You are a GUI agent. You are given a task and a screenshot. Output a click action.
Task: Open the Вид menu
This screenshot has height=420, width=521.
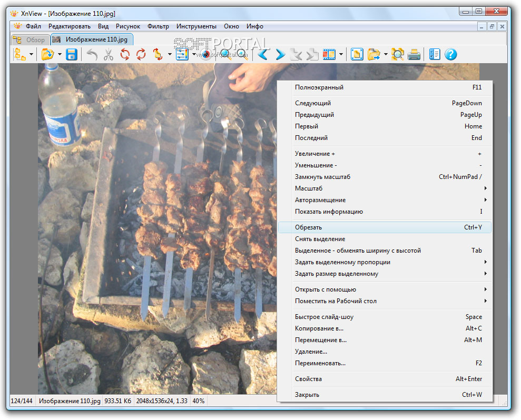(103, 26)
